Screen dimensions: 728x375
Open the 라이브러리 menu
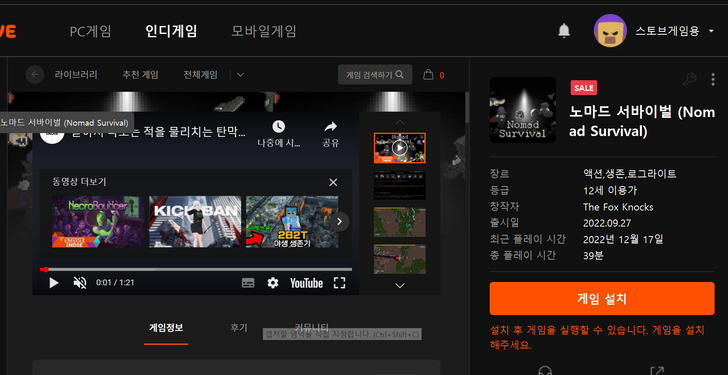click(76, 75)
